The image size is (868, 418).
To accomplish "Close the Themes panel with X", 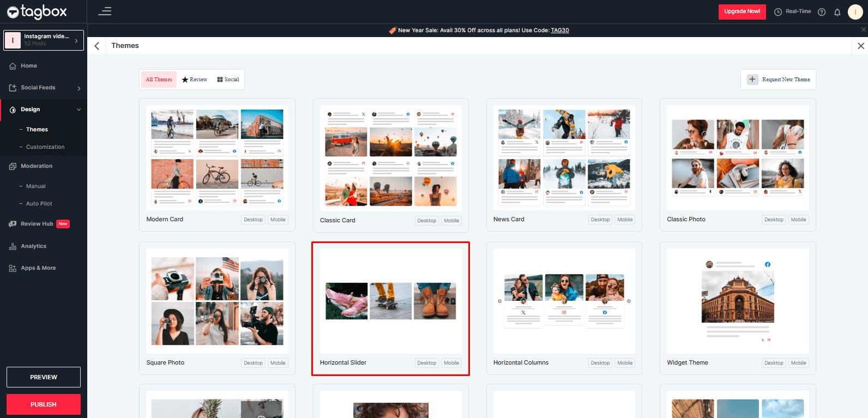I will 860,46.
